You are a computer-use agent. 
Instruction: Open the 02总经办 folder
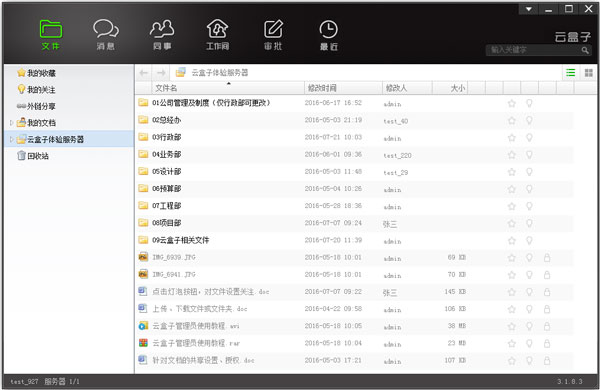click(x=166, y=120)
